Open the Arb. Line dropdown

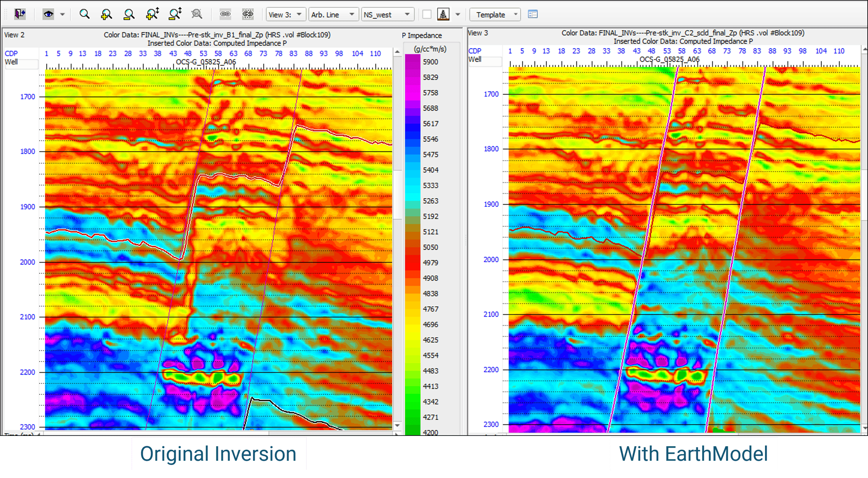coord(333,15)
